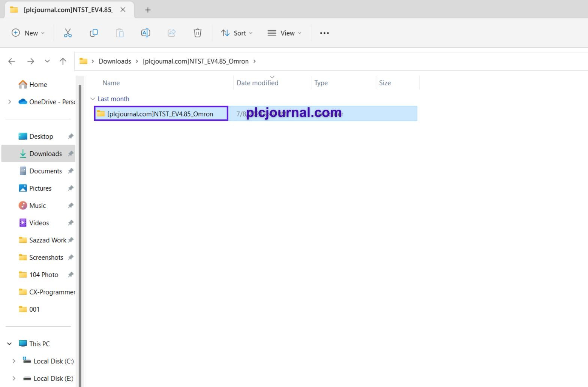Click pin icon next to Pictures
The image size is (588, 387).
(70, 188)
